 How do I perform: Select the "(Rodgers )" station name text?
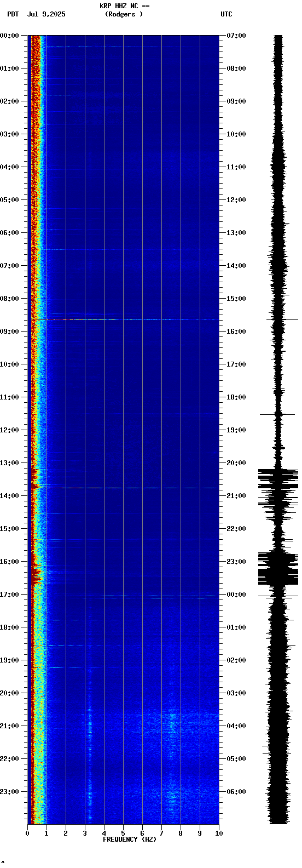coord(124,14)
